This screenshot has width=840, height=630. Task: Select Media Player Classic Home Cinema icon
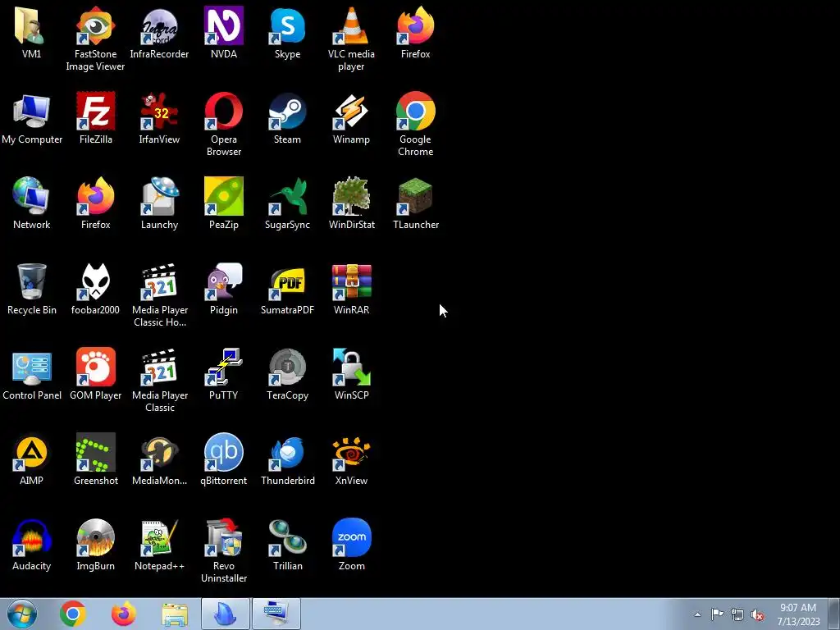point(160,281)
